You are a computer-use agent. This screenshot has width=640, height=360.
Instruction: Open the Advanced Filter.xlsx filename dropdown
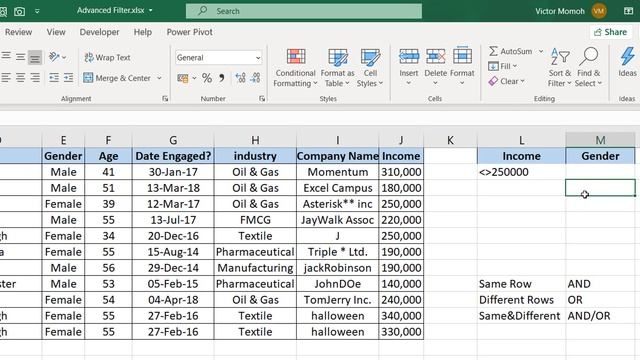[x=151, y=10]
